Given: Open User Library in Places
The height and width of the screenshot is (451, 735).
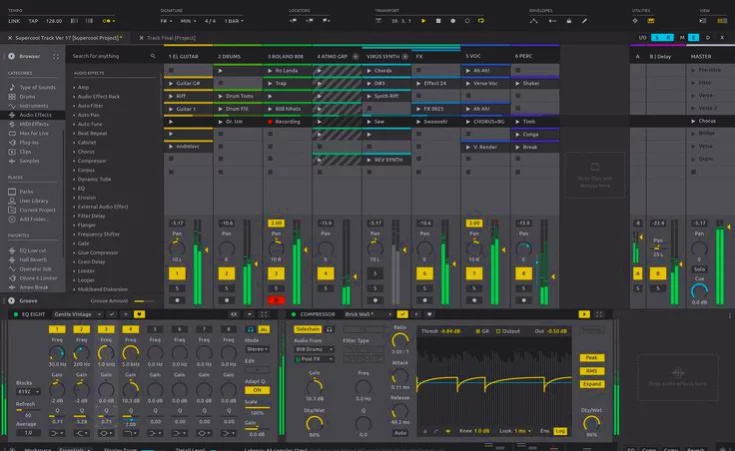Looking at the screenshot, I should click(x=32, y=201).
